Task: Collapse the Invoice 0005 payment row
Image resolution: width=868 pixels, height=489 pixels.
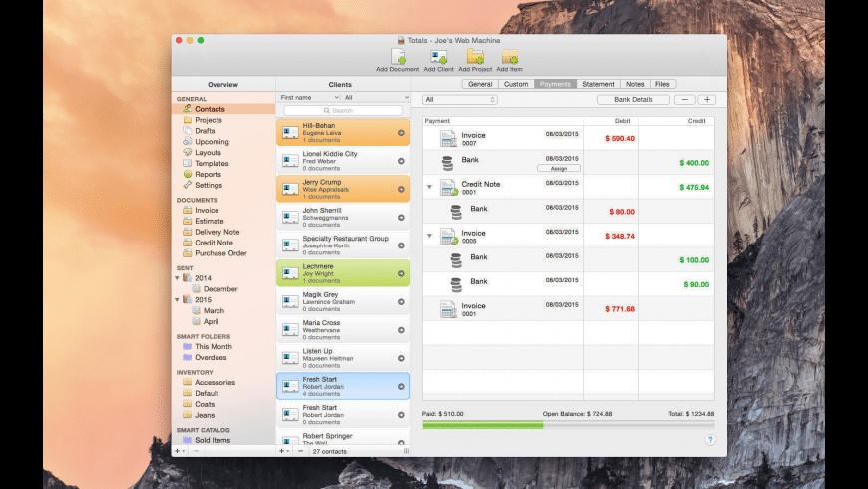Action: (x=429, y=236)
